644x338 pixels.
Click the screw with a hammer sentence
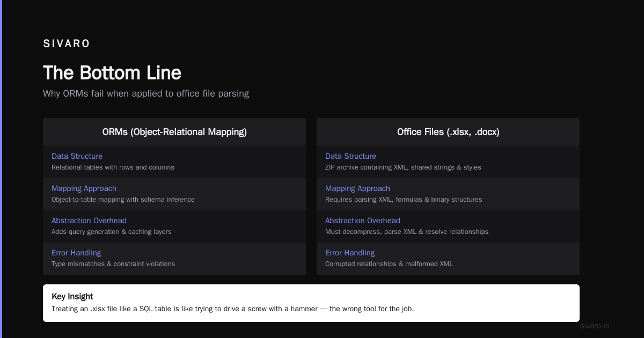[232, 309]
